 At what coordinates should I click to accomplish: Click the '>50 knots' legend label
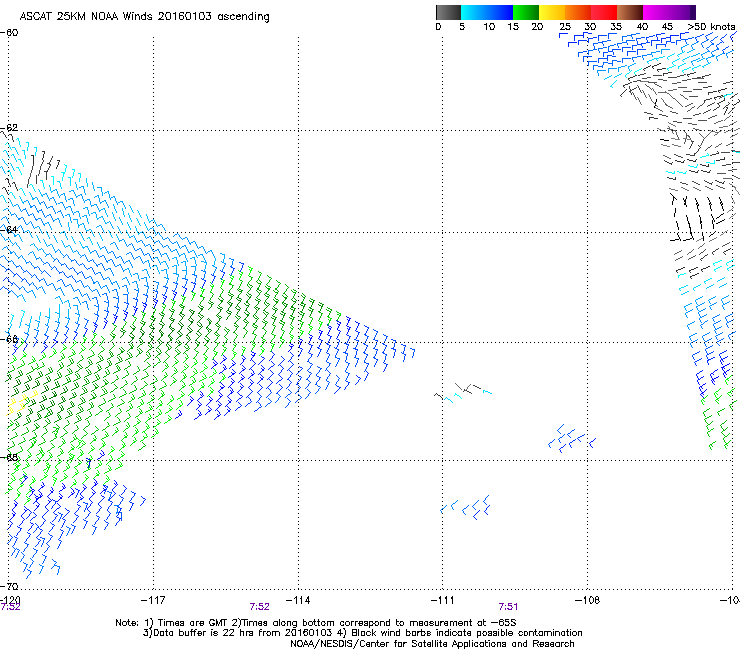pyautogui.click(x=711, y=26)
